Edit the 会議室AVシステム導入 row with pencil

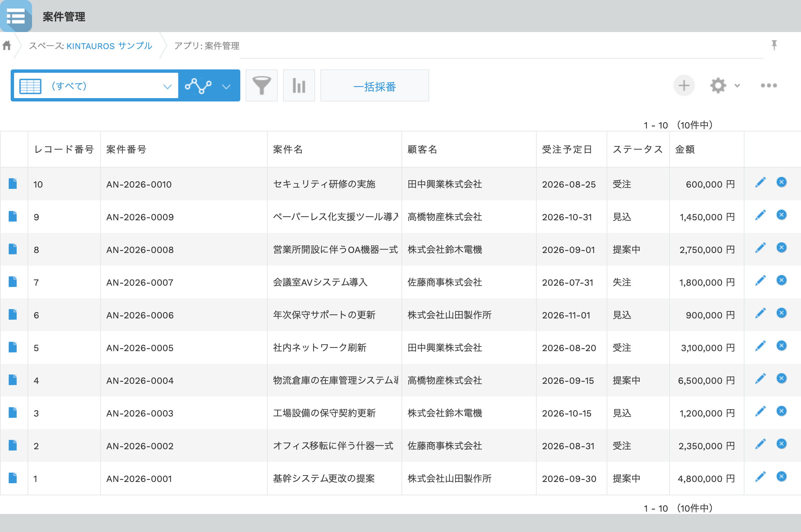(x=760, y=281)
